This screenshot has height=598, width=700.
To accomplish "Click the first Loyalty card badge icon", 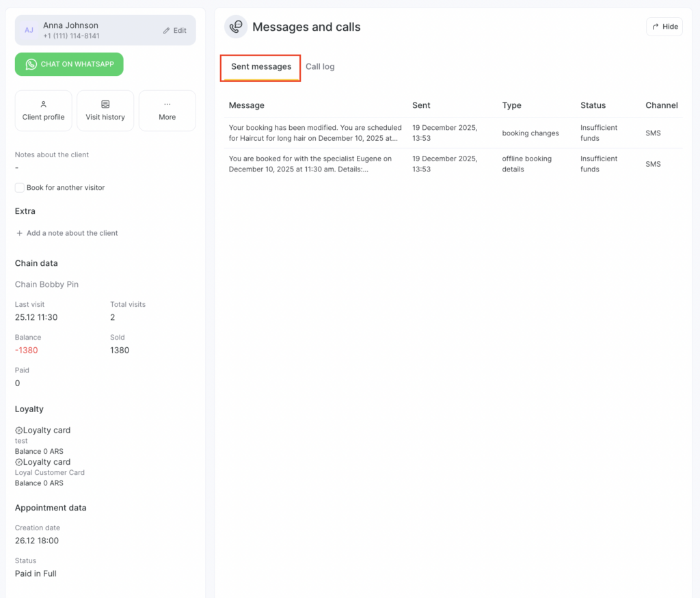I will [19, 431].
